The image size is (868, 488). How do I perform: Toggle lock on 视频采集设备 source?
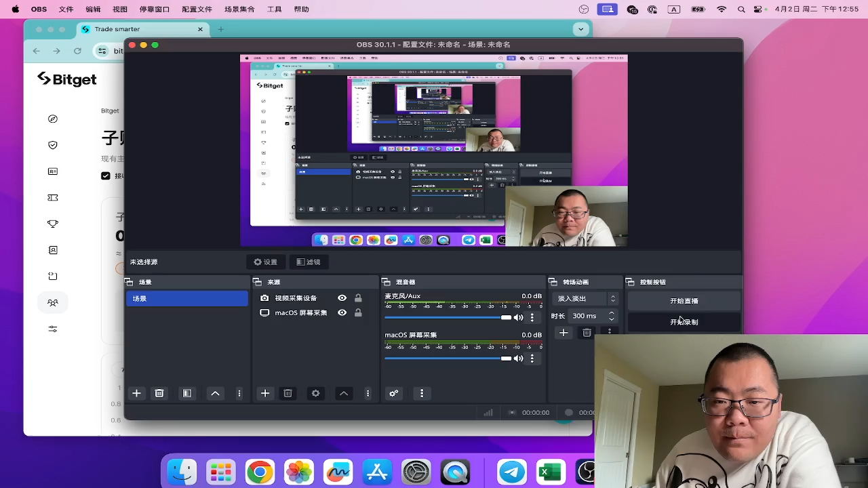coord(358,298)
